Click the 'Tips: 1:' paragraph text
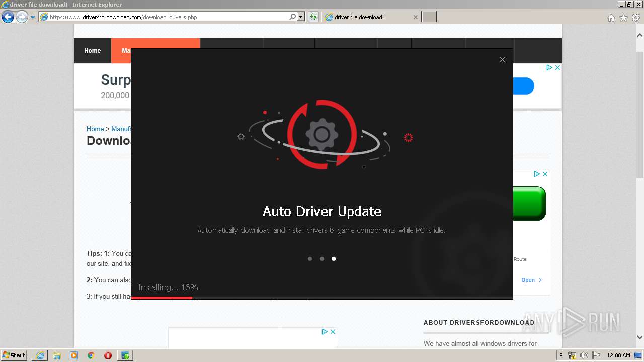This screenshot has width=644, height=362. (x=108, y=258)
